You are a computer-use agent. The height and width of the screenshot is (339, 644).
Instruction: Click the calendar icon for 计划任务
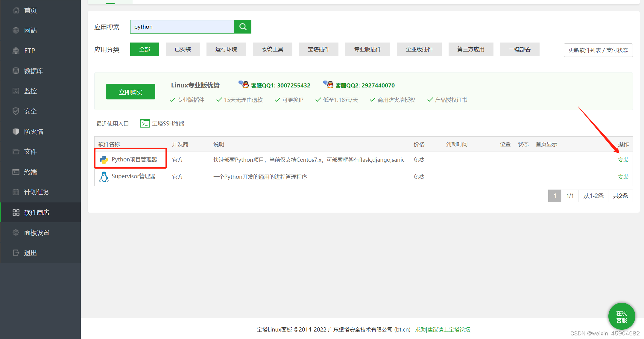point(16,192)
